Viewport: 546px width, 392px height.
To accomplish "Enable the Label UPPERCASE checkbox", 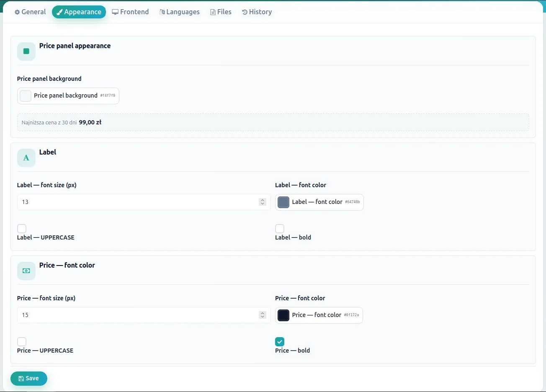I will [x=22, y=229].
